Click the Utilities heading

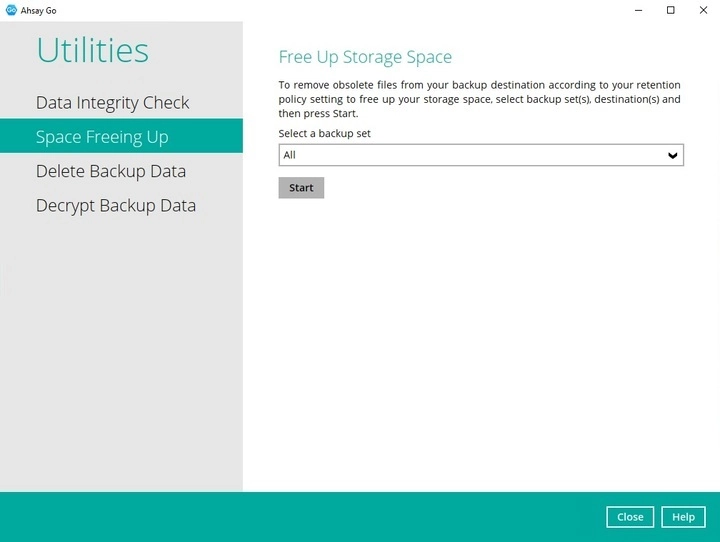[93, 50]
